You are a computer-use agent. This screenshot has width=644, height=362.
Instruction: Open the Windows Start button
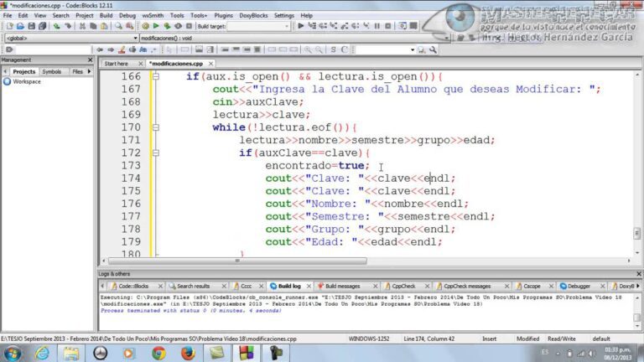[12, 353]
